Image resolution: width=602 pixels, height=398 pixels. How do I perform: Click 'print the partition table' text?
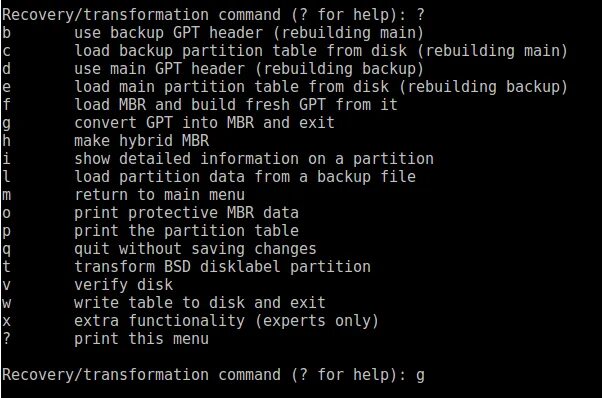(x=186, y=231)
